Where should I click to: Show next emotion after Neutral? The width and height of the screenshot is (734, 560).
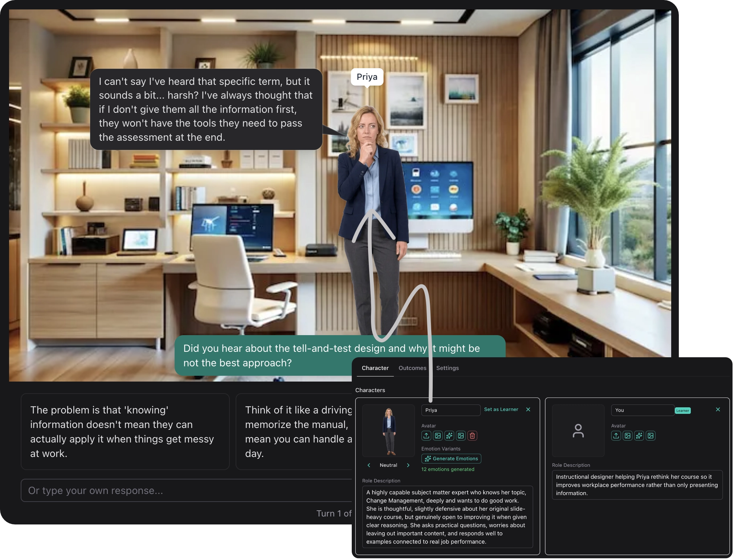408,465
